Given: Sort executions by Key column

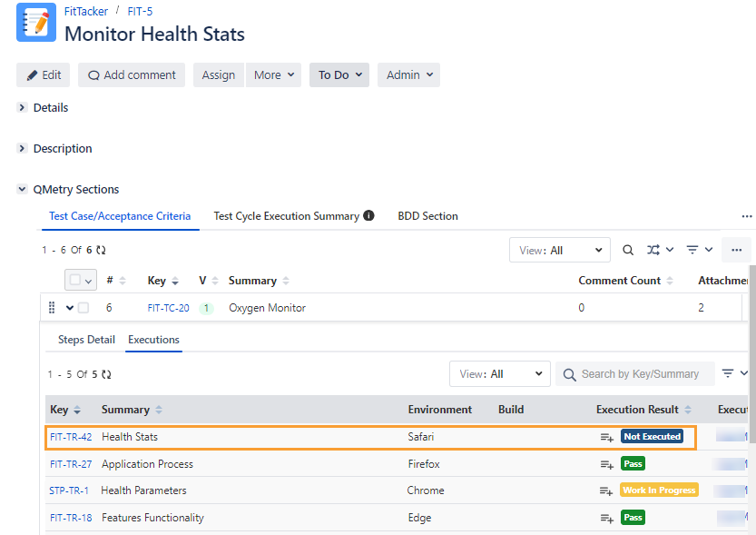Looking at the screenshot, I should pos(77,410).
